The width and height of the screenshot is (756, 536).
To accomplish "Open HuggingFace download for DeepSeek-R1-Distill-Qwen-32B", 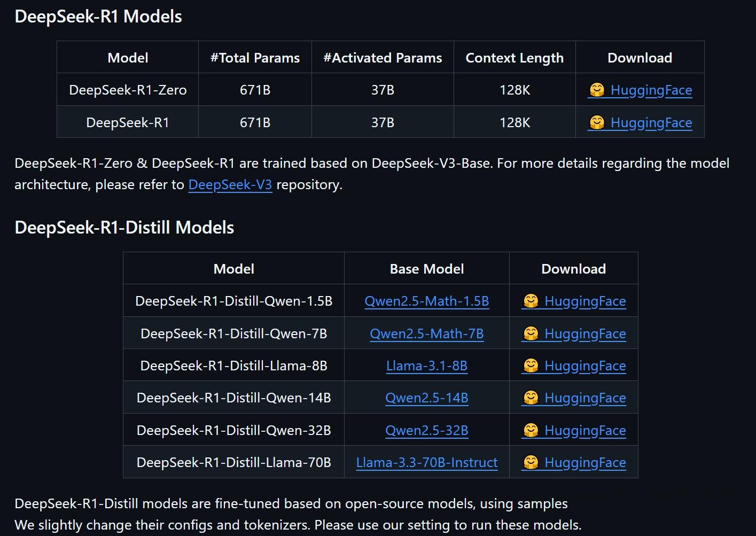I will pos(574,431).
